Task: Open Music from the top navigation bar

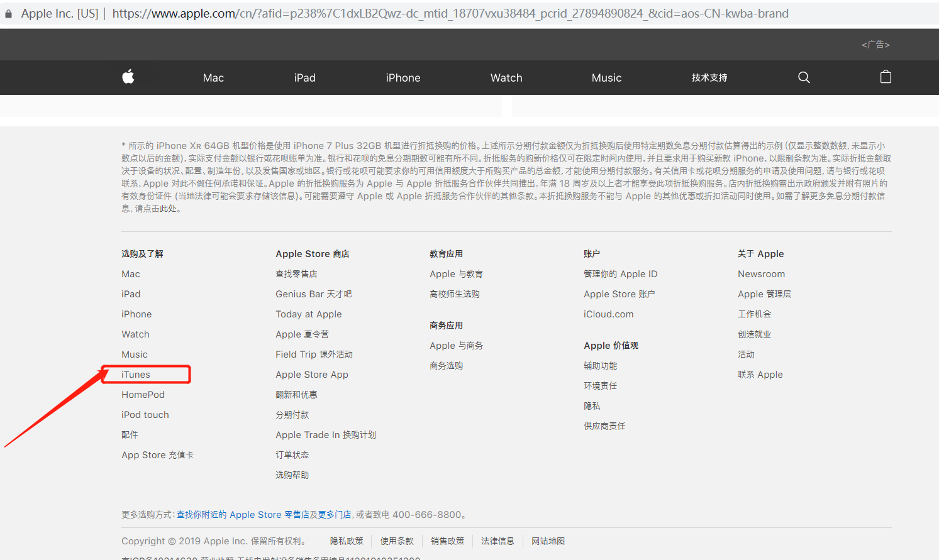Action: [606, 78]
